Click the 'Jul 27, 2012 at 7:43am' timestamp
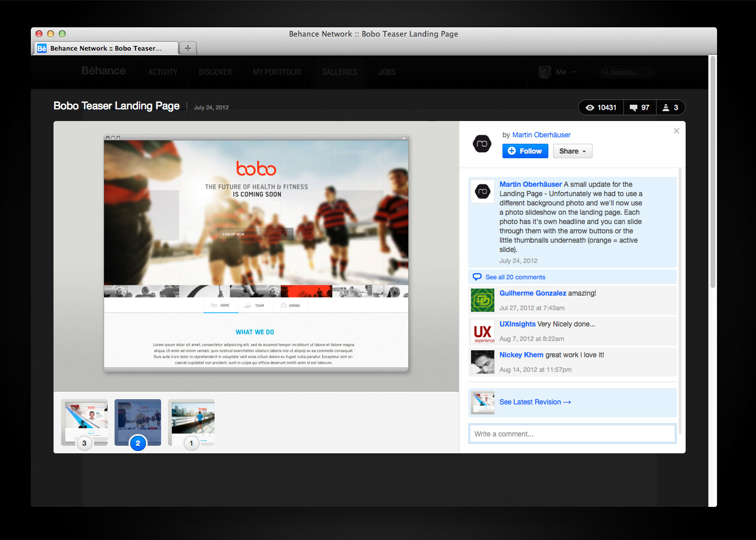 (x=532, y=308)
